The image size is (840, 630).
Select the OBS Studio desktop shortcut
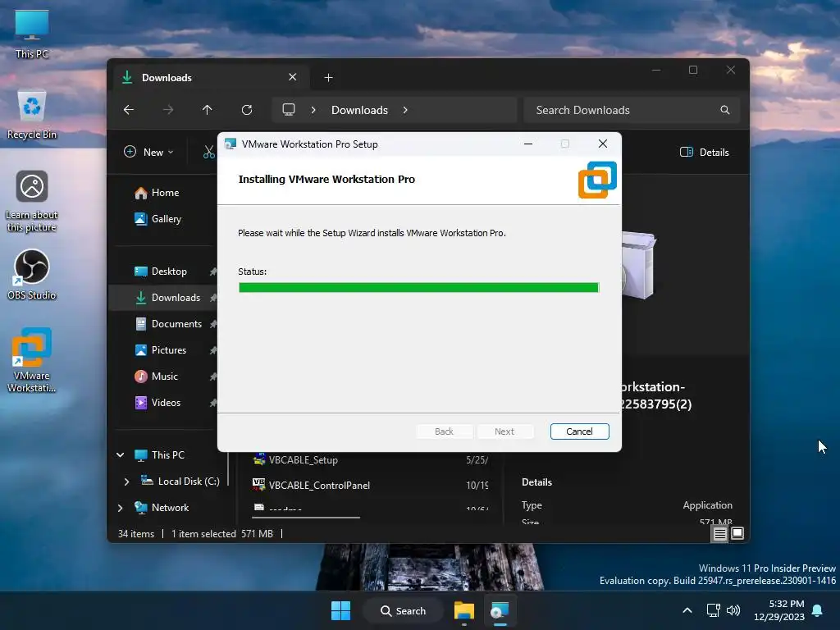[32, 274]
